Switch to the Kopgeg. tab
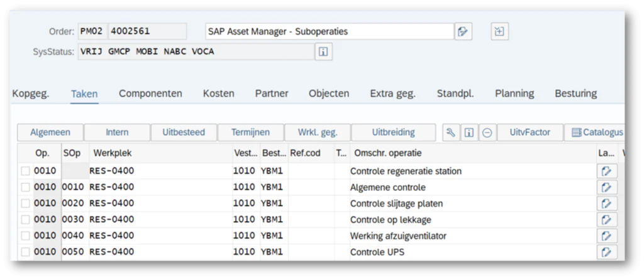This screenshot has height=280, width=644. click(x=31, y=94)
